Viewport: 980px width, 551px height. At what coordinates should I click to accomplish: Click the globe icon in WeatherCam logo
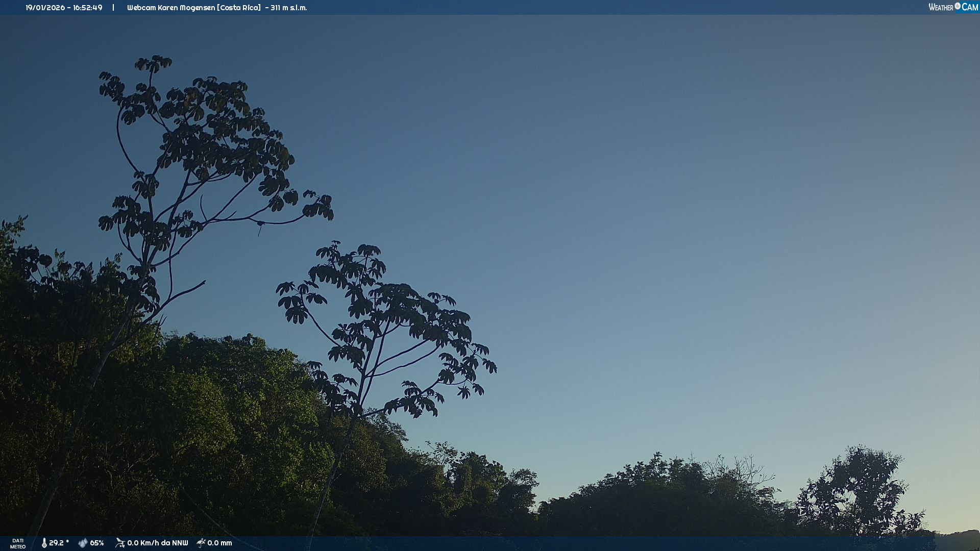pyautogui.click(x=958, y=6)
